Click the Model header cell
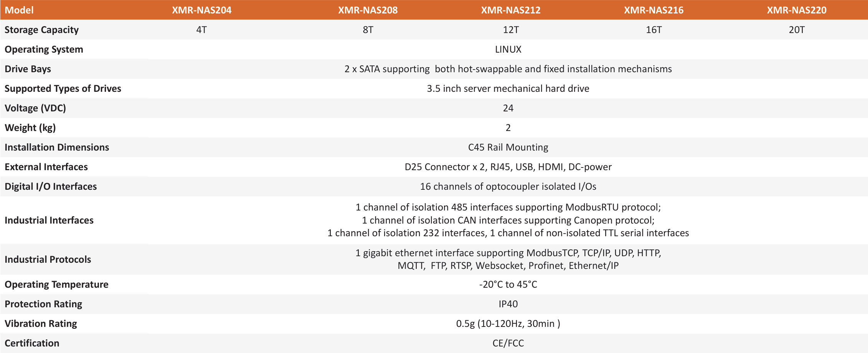Screen dimensions: 868x353 point(19,10)
